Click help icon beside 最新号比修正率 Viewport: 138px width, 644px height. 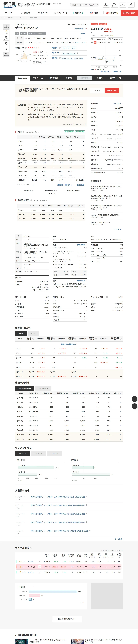click(57, 191)
